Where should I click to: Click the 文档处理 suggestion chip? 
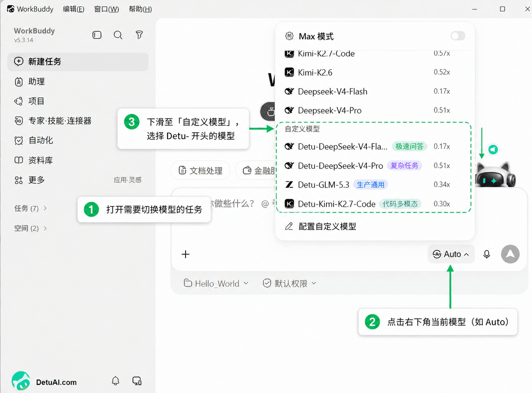pyautogui.click(x=200, y=170)
